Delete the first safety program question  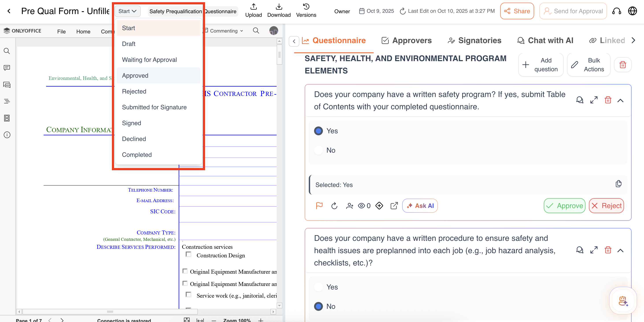click(x=608, y=100)
